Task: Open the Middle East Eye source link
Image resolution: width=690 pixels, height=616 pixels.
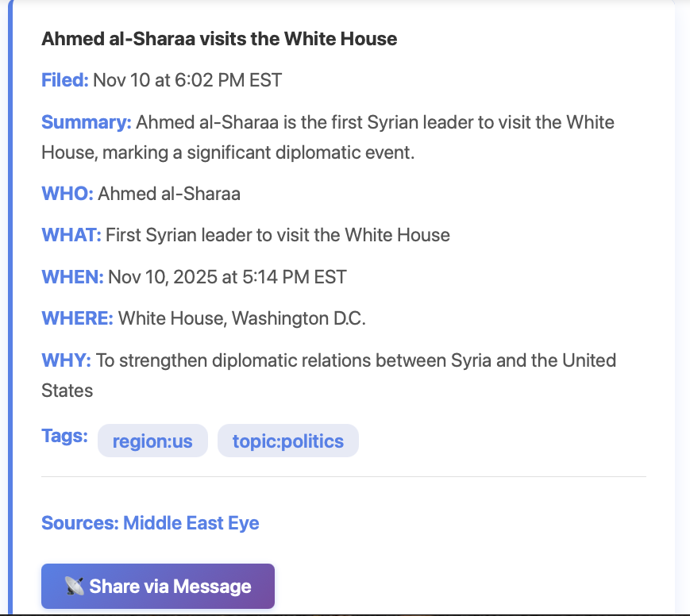Action: (191, 522)
